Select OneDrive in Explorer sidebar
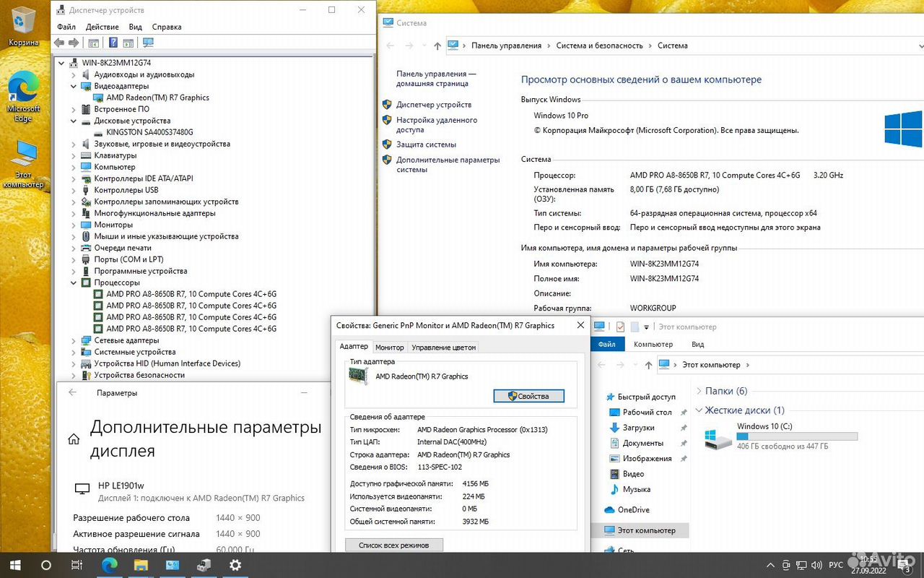The image size is (924, 578). point(633,509)
